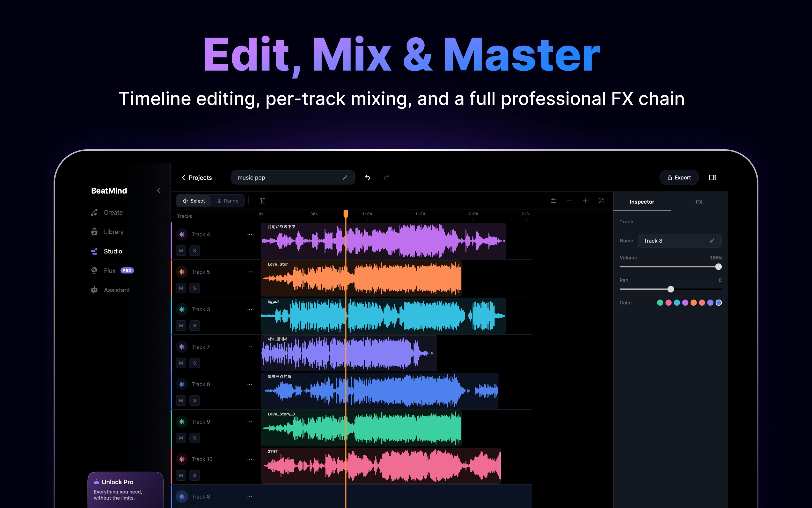Click the pencil icon in the track Name field

(x=712, y=240)
